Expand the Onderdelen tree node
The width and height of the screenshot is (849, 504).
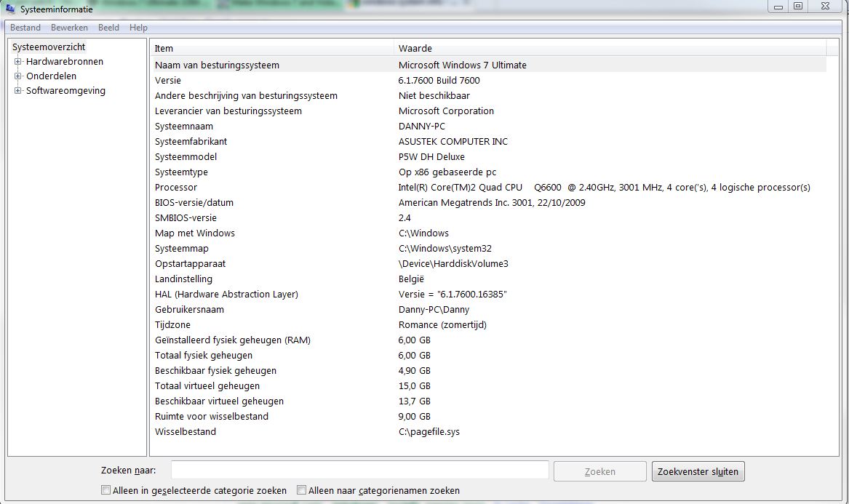tap(18, 76)
